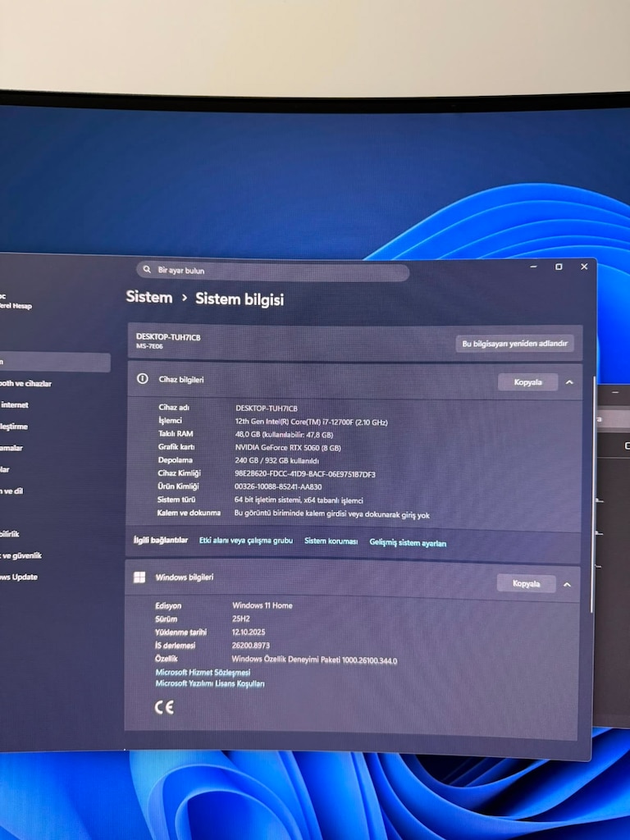Copy device info with Cihaz bilgileri Kopyala

point(527,382)
